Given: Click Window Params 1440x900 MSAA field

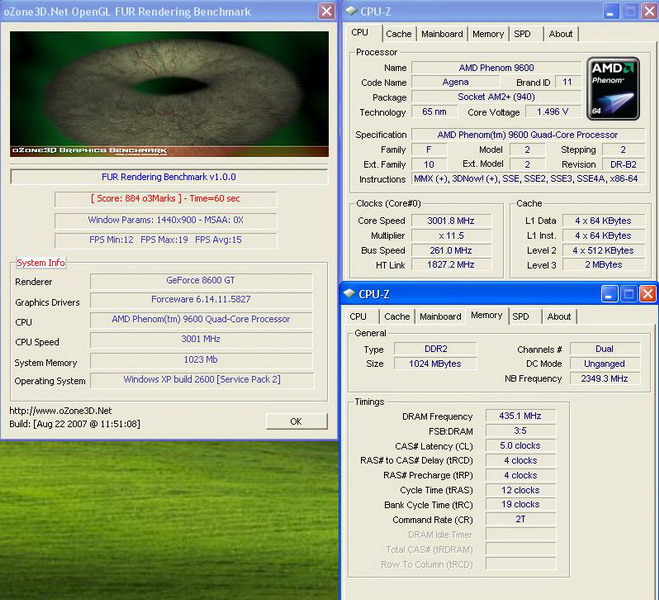Looking at the screenshot, I should pos(166,220).
